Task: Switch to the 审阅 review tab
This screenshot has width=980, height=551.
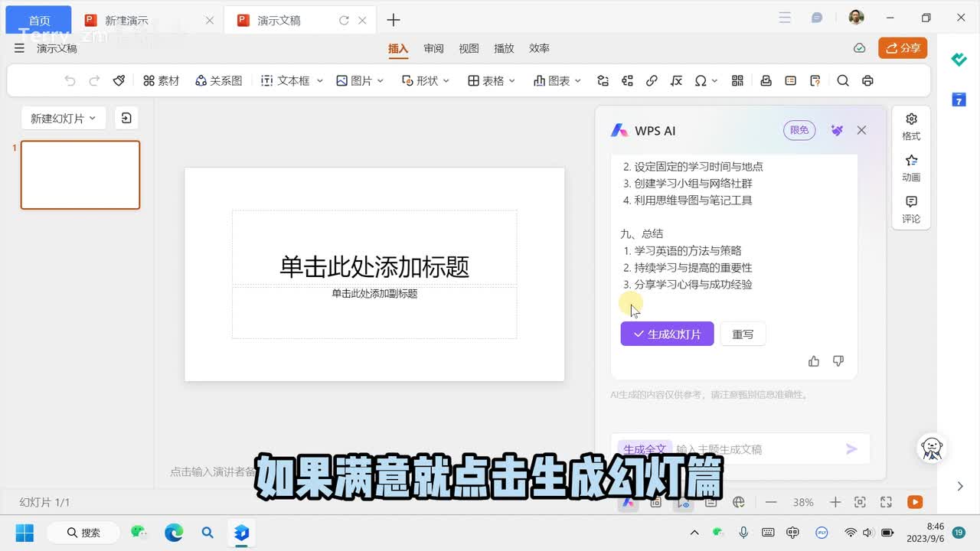Action: pos(434,48)
